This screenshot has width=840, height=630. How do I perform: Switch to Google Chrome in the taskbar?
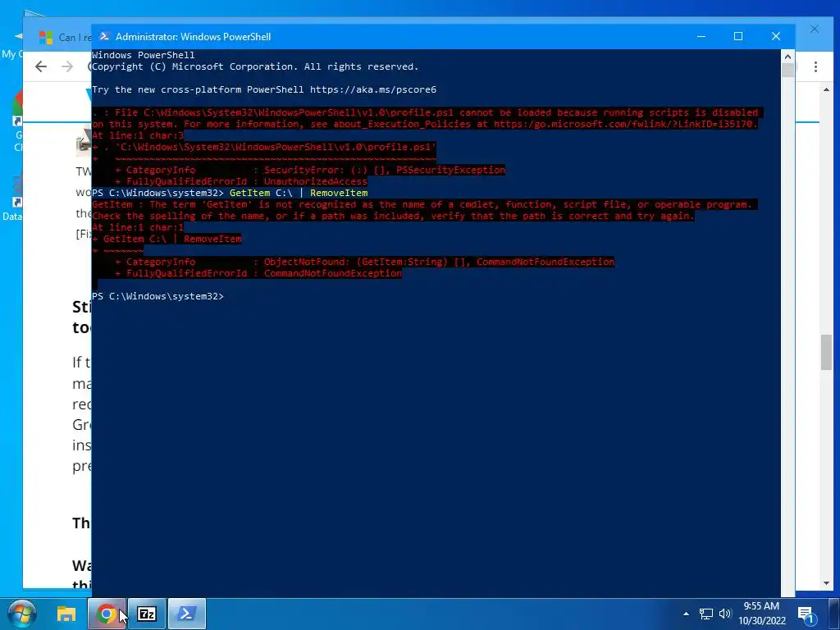click(x=107, y=614)
